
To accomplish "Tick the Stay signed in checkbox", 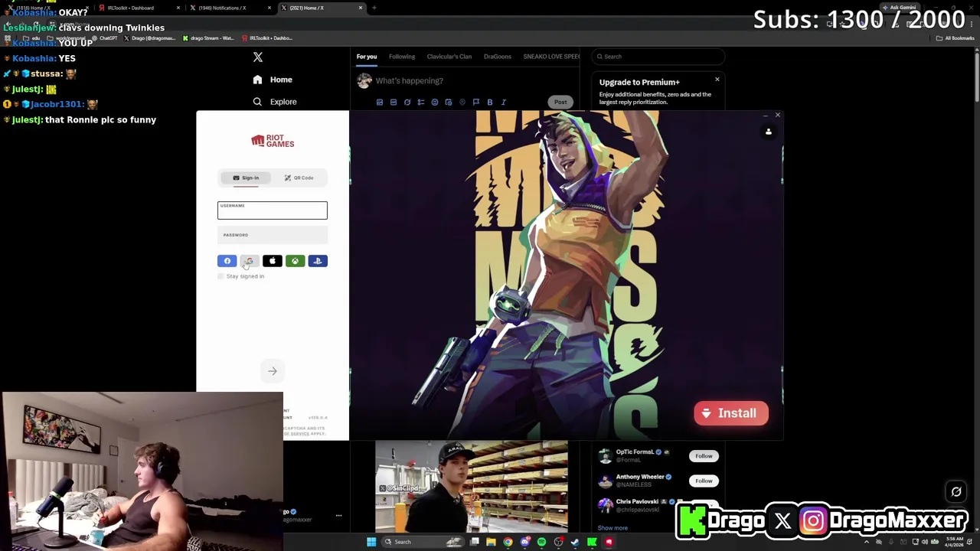I will [221, 276].
